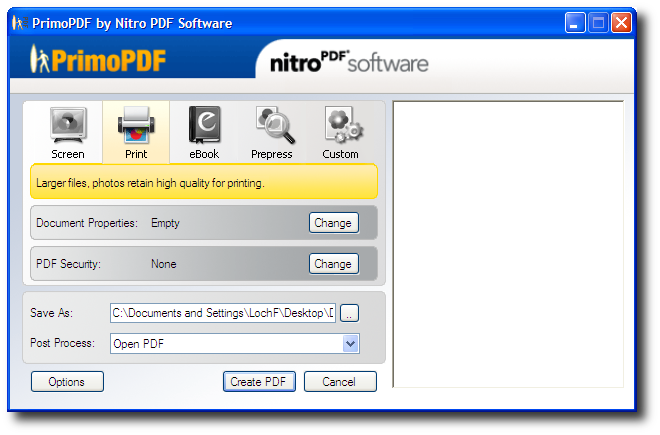Click the Nitro PDF software logo

[x=349, y=62]
